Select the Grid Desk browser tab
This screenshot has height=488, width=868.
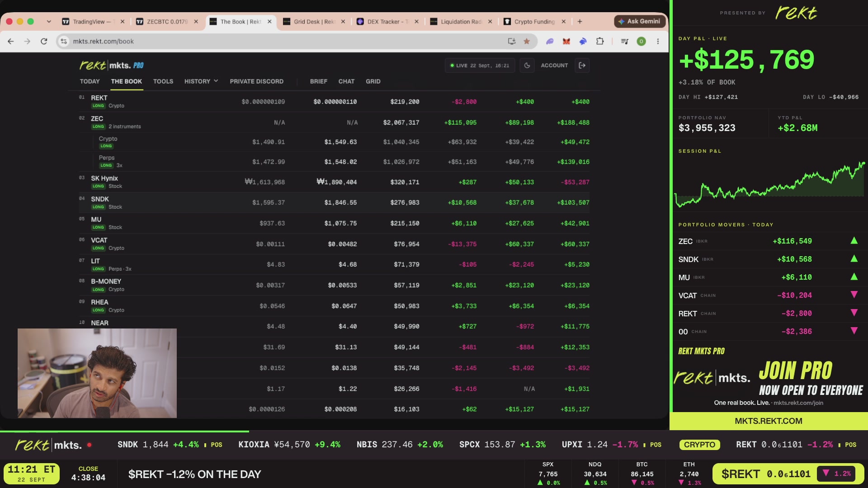[x=313, y=21]
